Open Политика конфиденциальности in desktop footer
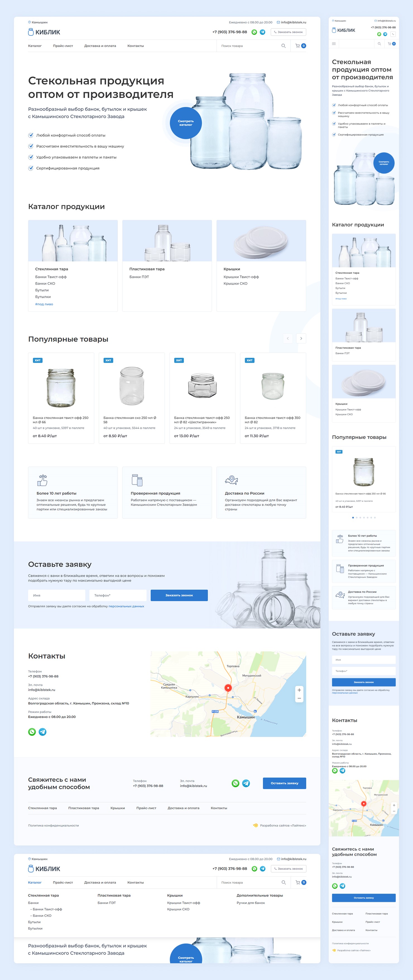The height and width of the screenshot is (980, 413). (53, 825)
